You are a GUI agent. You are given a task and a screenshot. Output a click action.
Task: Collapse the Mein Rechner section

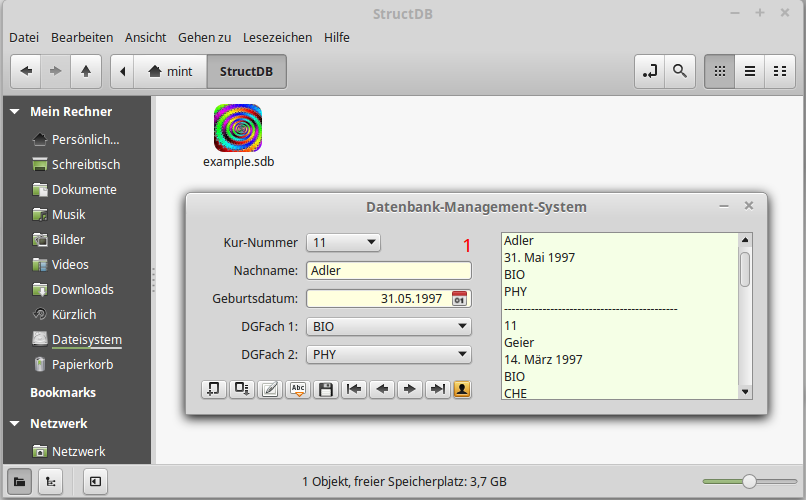[x=15, y=112]
